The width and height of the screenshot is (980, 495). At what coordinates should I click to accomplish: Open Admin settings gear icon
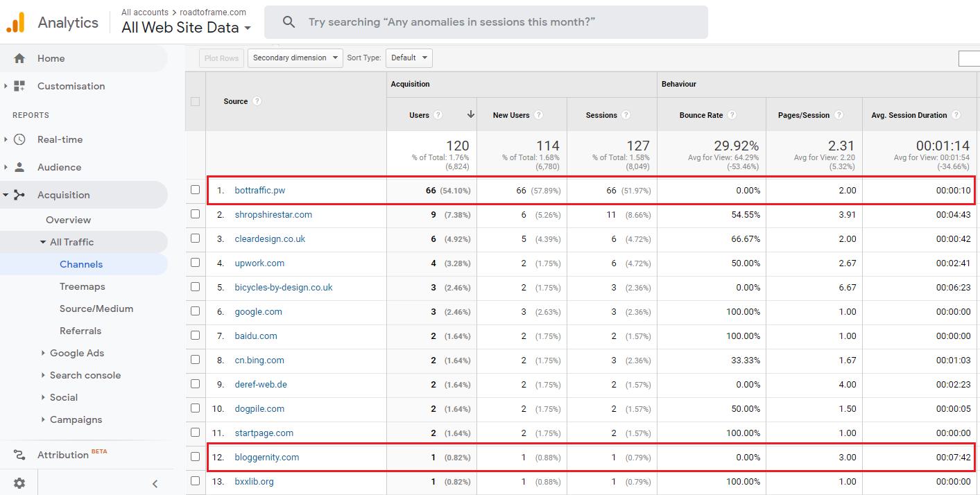[19, 483]
